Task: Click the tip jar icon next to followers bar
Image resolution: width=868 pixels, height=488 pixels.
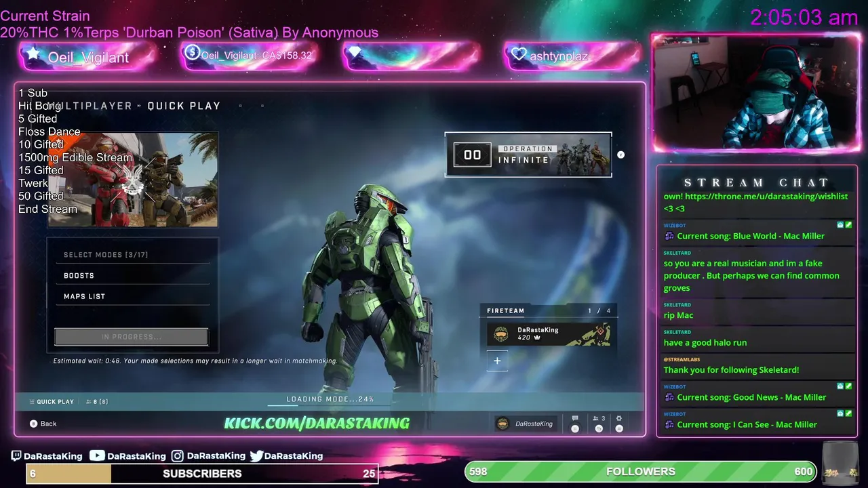Action: (x=839, y=464)
